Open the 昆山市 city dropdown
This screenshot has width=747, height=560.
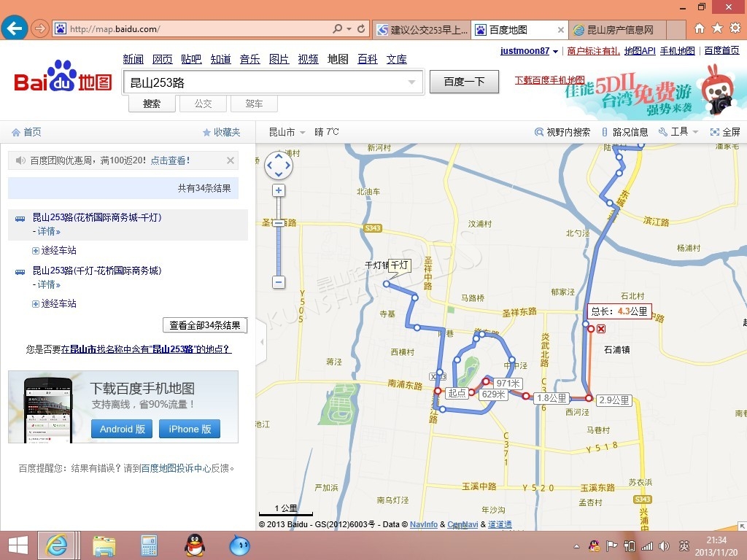point(287,132)
